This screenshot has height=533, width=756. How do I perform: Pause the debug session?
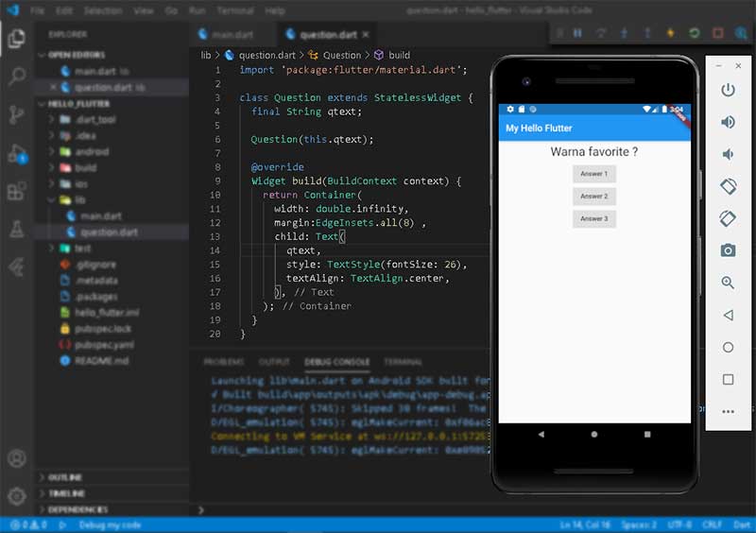(x=577, y=33)
